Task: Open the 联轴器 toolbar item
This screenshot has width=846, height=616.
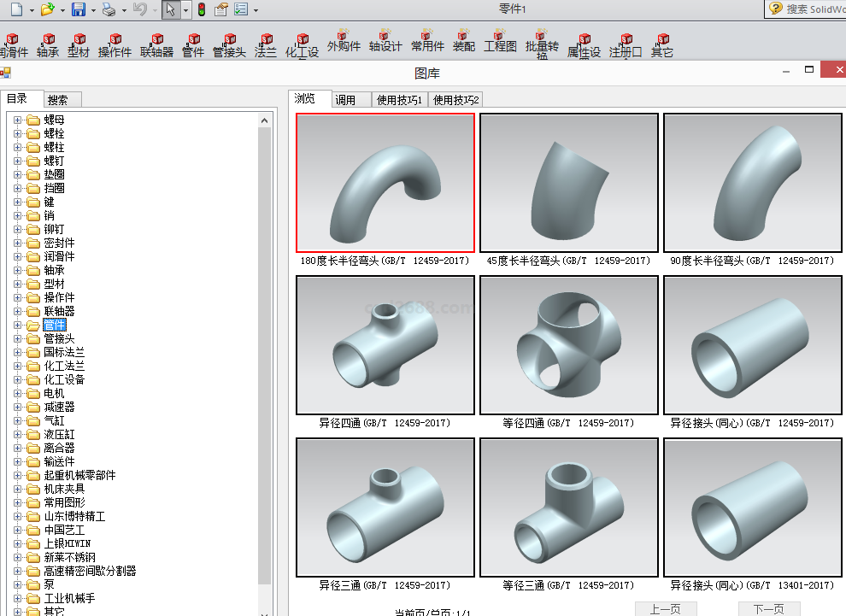Action: tap(156, 46)
